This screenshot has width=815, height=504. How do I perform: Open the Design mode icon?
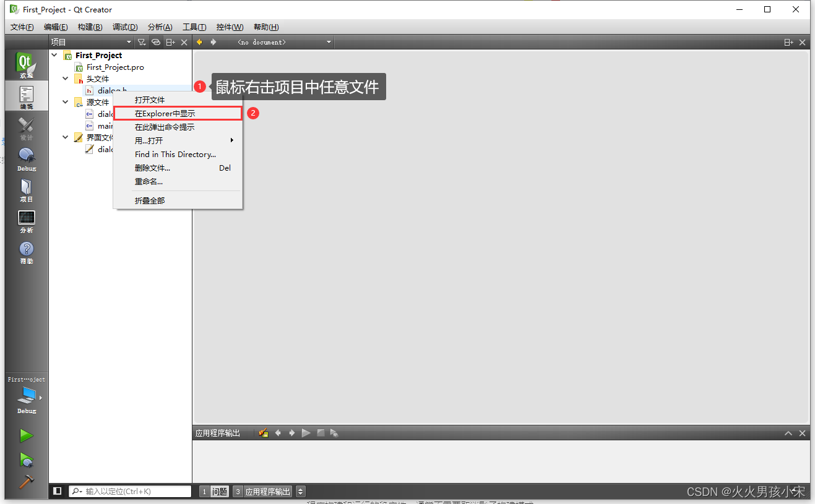26,127
